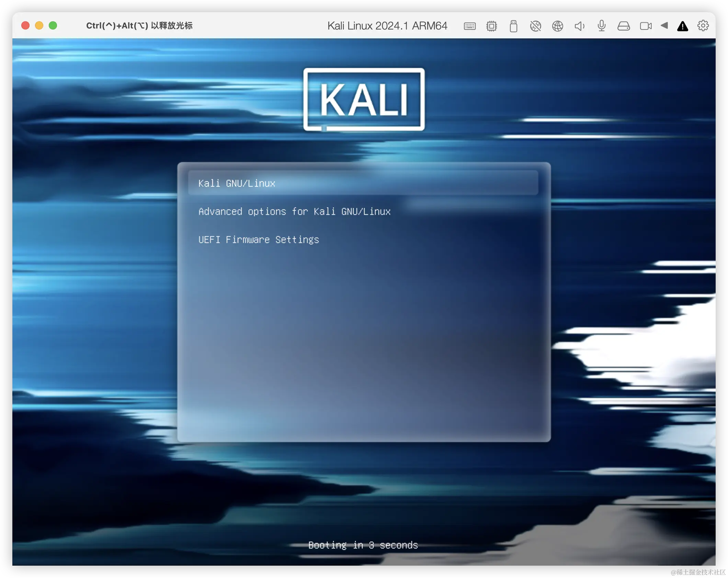Open the gear settings icon

click(x=703, y=26)
